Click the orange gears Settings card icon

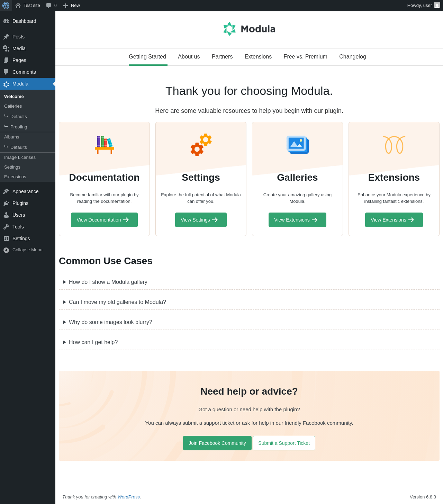(x=201, y=145)
